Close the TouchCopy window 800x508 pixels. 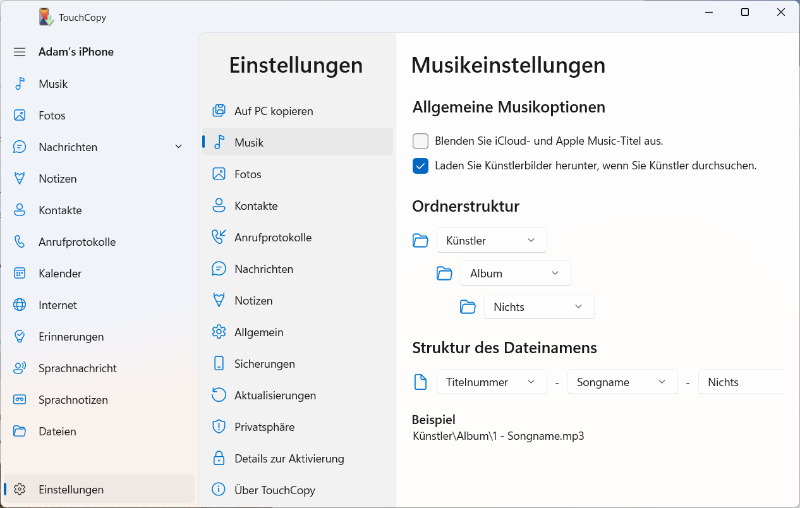pyautogui.click(x=781, y=12)
